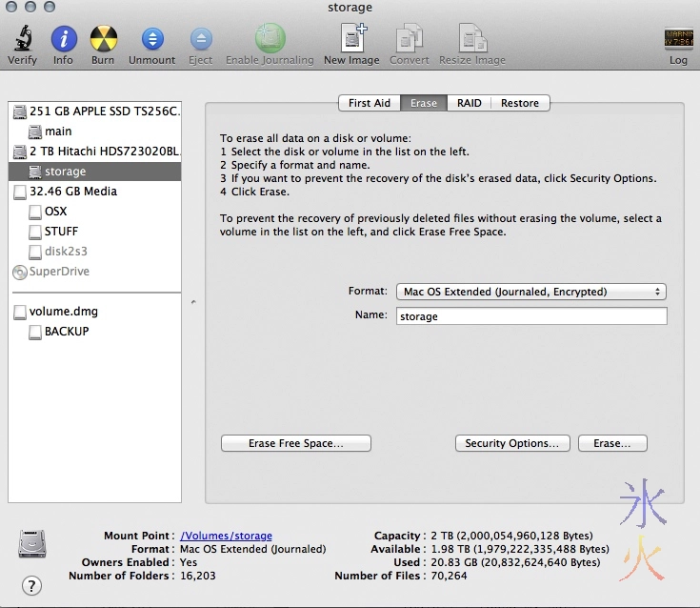Open the help question mark button
The height and width of the screenshot is (608, 700).
[31, 585]
